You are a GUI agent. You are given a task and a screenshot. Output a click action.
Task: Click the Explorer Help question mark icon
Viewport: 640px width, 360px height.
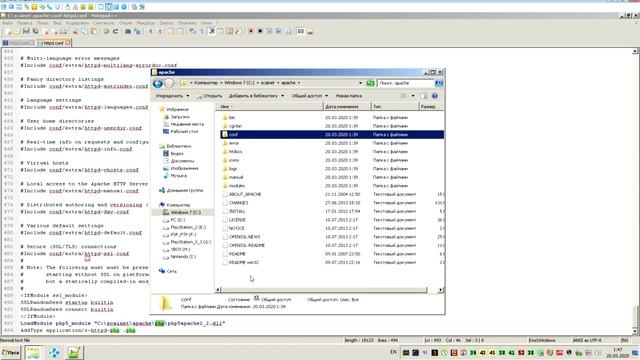[x=435, y=96]
